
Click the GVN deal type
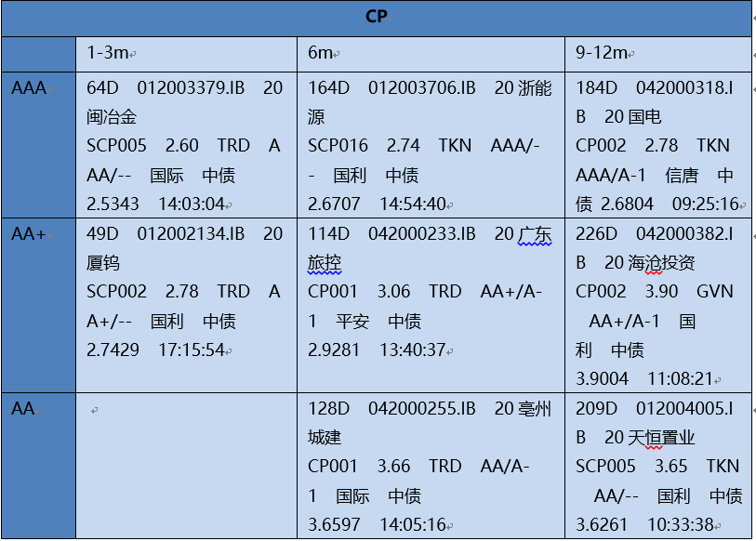point(715,291)
